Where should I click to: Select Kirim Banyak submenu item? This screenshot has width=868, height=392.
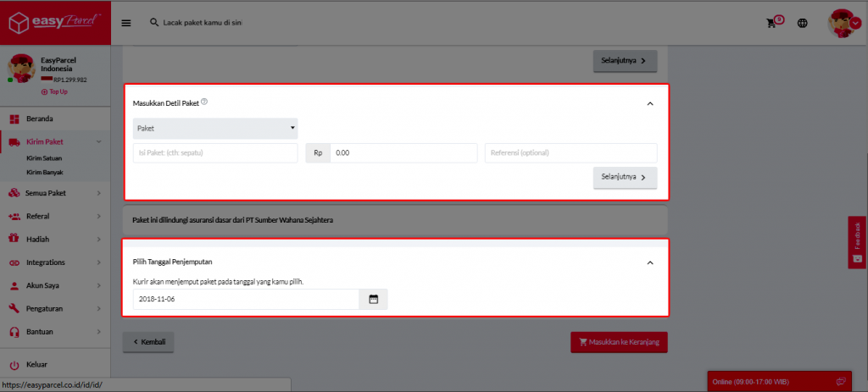point(45,172)
